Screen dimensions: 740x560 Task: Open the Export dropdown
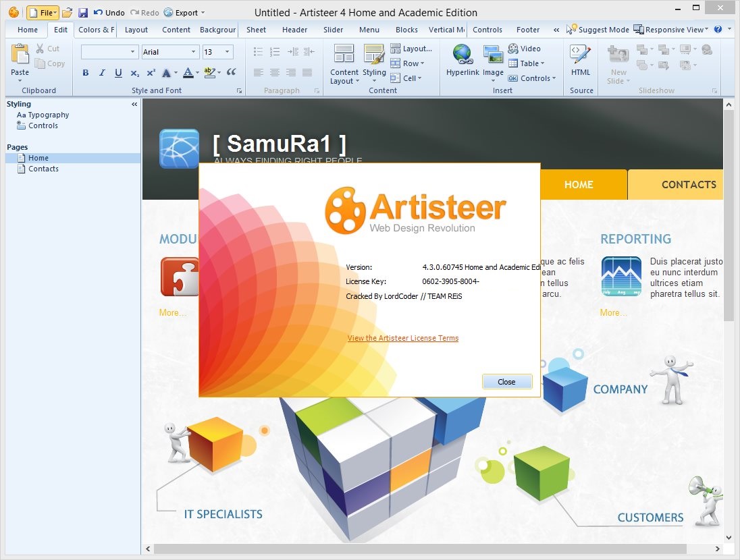coord(184,13)
